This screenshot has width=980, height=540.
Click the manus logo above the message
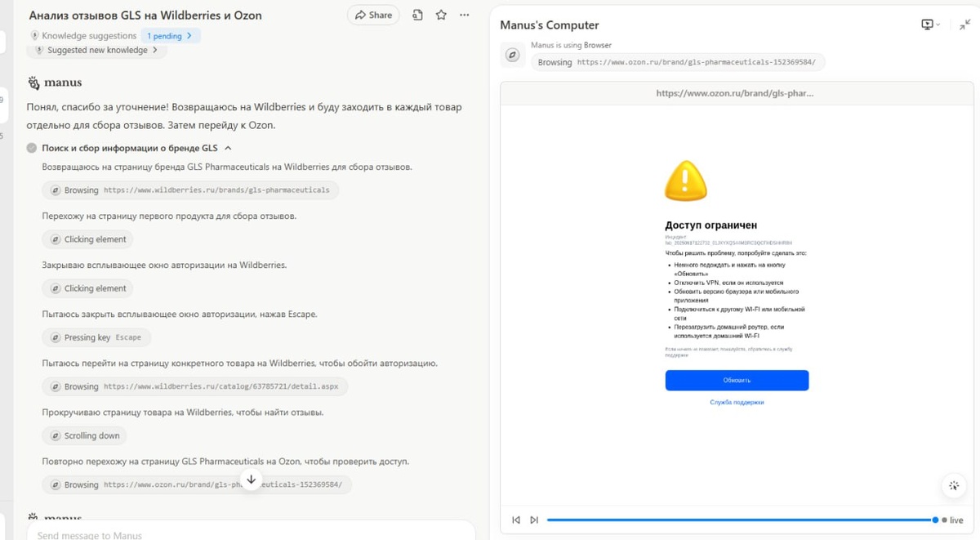55,83
